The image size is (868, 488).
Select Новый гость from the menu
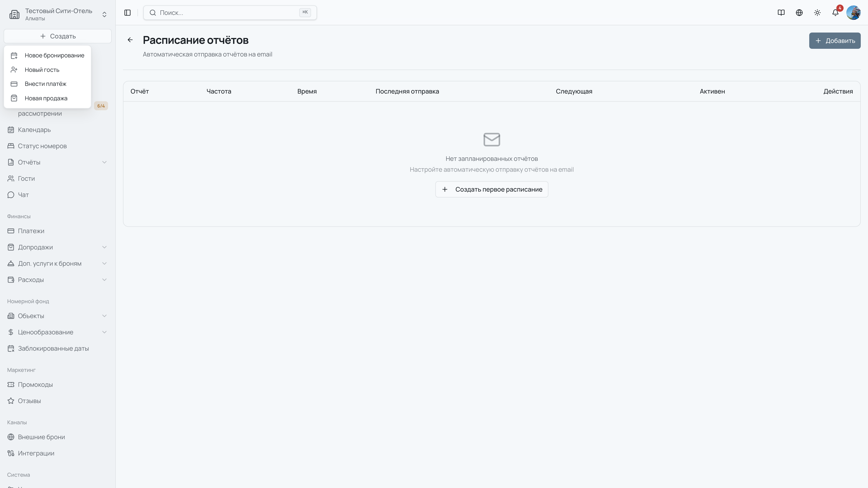coord(47,70)
